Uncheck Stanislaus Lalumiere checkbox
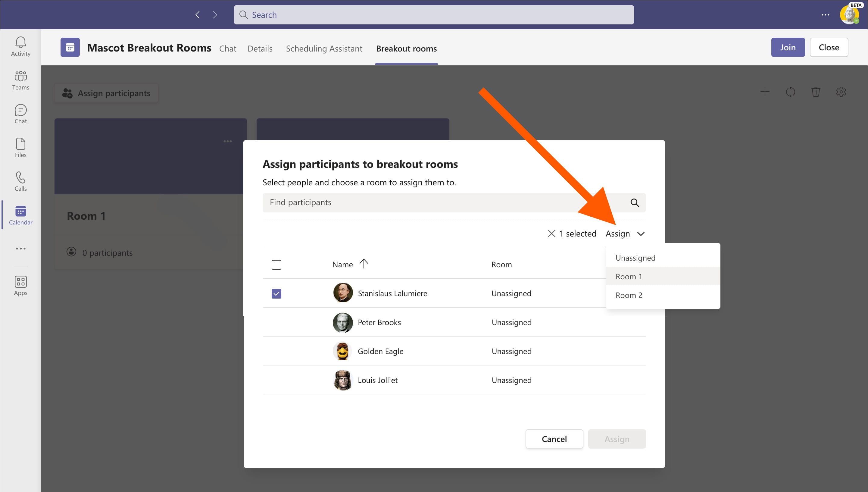This screenshot has width=868, height=492. (x=276, y=294)
